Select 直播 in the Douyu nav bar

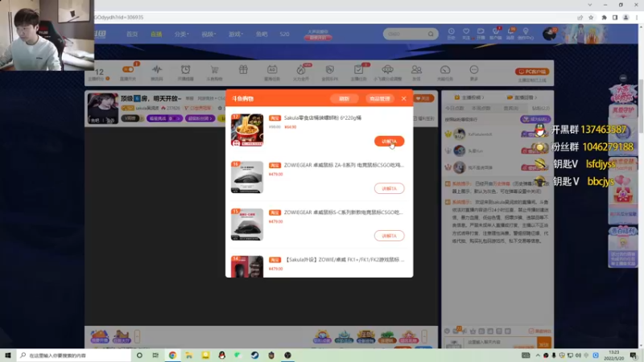156,34
